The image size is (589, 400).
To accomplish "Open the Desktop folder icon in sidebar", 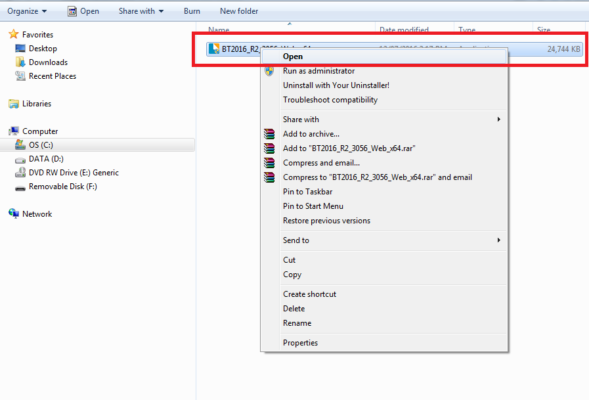I will pyautogui.click(x=20, y=48).
